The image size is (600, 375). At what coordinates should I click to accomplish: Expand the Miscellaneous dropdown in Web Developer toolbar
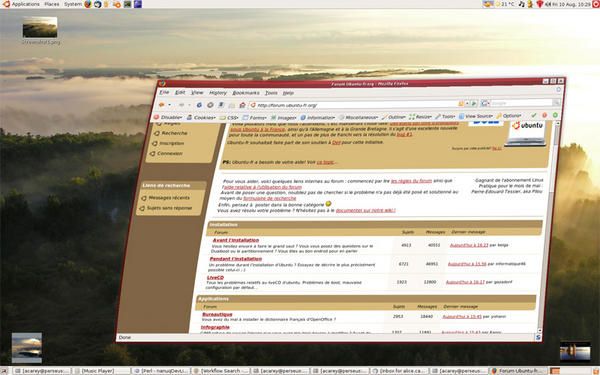tap(359, 117)
